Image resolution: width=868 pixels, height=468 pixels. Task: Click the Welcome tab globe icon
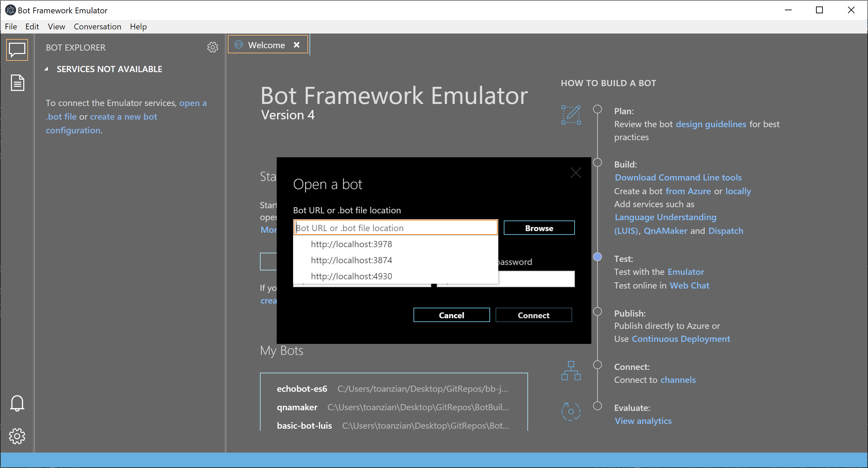click(x=239, y=45)
